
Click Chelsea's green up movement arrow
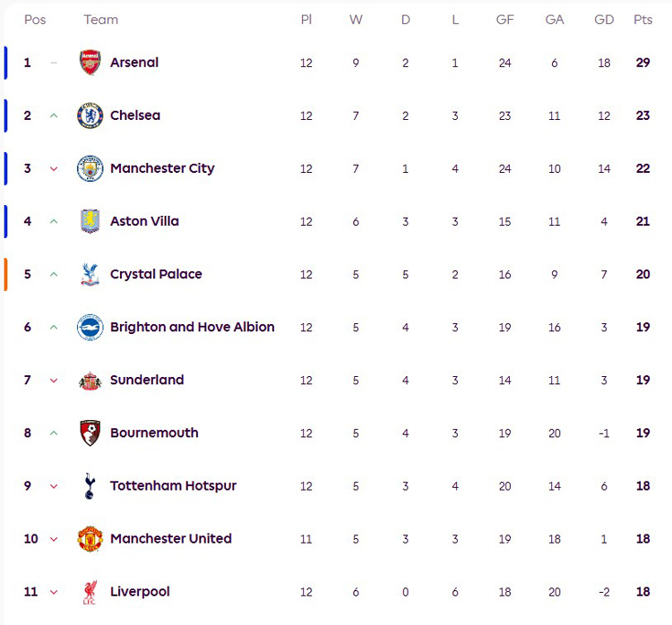click(x=54, y=116)
